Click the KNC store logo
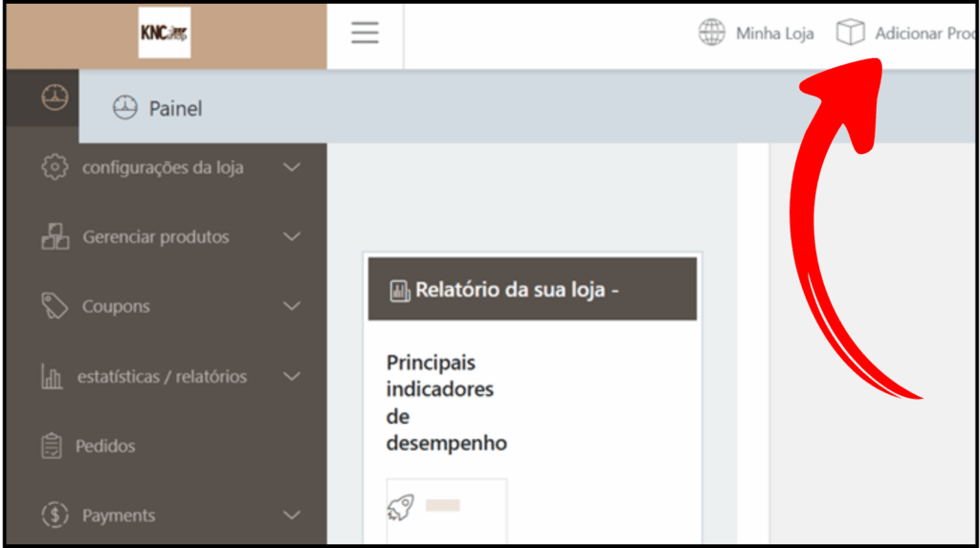Image resolution: width=980 pixels, height=548 pixels. coord(165,33)
